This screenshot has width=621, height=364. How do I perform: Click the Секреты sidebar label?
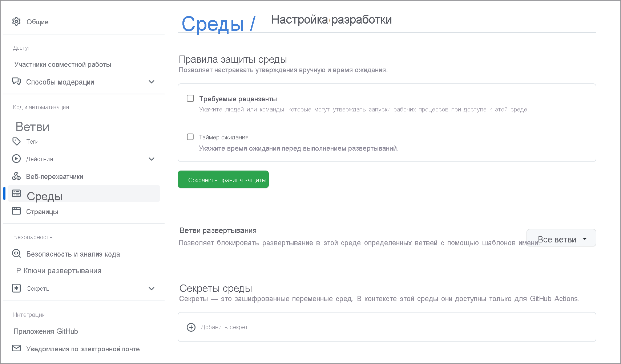[x=39, y=289]
